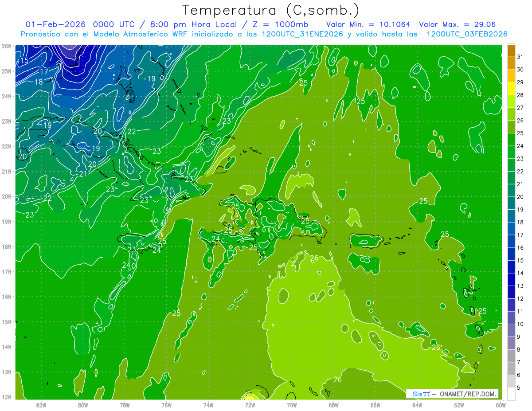Image resolution: width=532 pixels, height=411 pixels.
Task: Click the orange color-bar segment between 30 and 31
Action: tap(511, 63)
